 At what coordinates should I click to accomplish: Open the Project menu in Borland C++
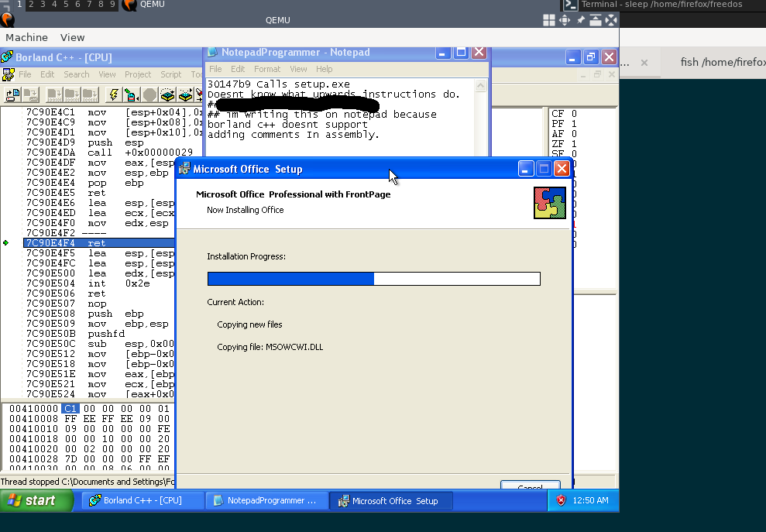coord(138,74)
